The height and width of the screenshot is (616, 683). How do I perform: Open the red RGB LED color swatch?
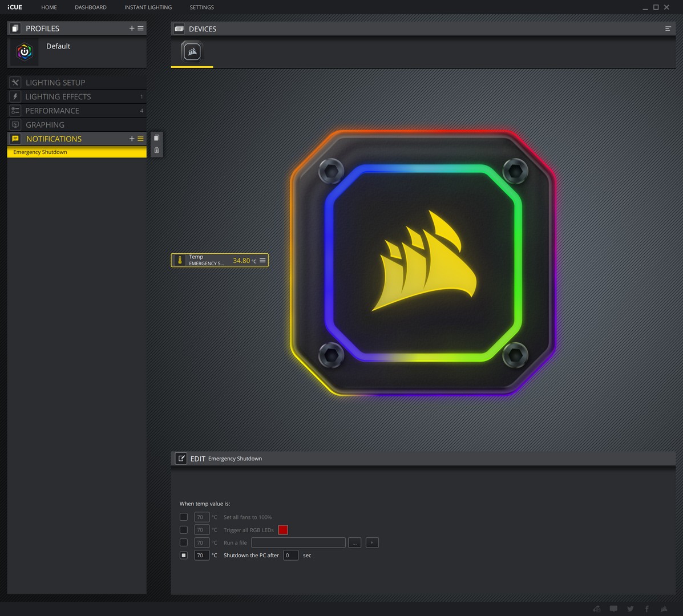click(283, 530)
